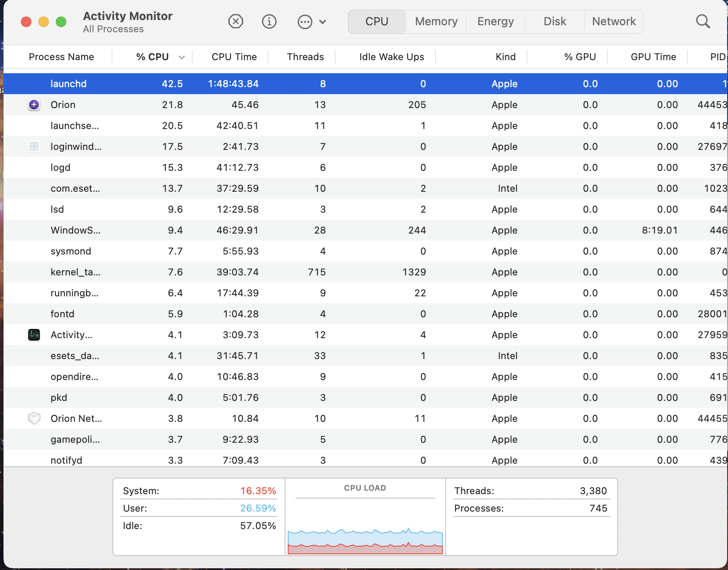Switch to the Memory tab
This screenshot has height=570, width=728.
click(436, 21)
